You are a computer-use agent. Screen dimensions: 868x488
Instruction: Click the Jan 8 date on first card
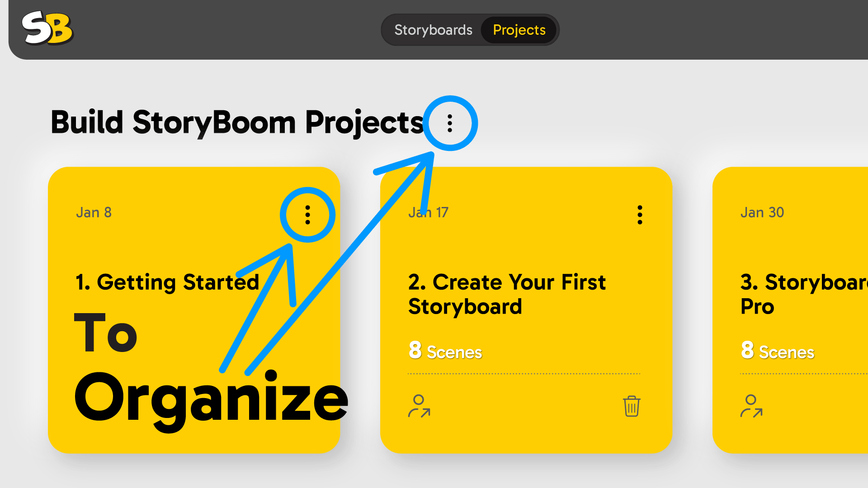[x=94, y=212]
